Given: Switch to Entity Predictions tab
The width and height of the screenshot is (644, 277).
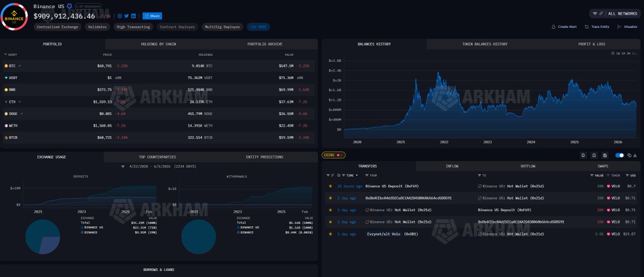Looking at the screenshot, I should pyautogui.click(x=265, y=157).
